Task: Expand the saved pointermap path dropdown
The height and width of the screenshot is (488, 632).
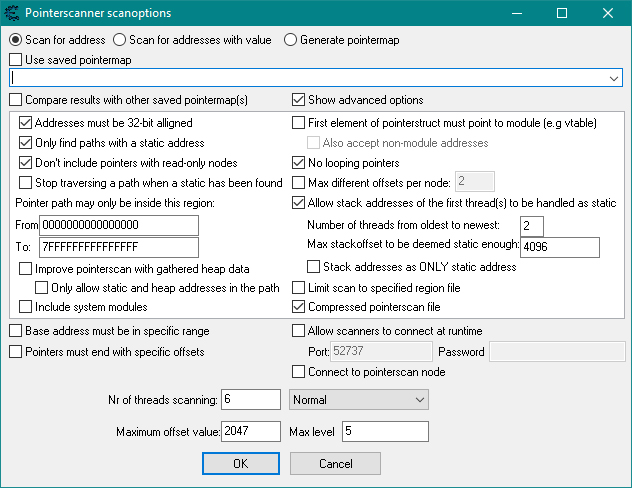Action: tap(613, 78)
